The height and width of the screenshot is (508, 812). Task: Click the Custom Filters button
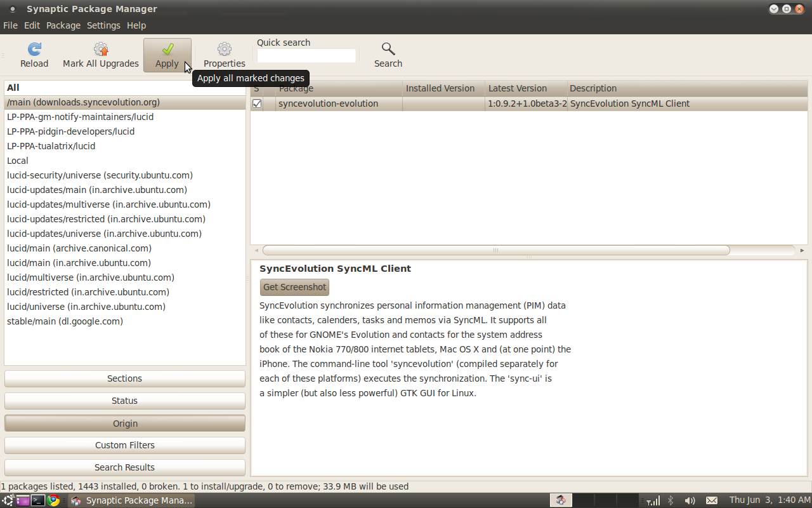125,445
